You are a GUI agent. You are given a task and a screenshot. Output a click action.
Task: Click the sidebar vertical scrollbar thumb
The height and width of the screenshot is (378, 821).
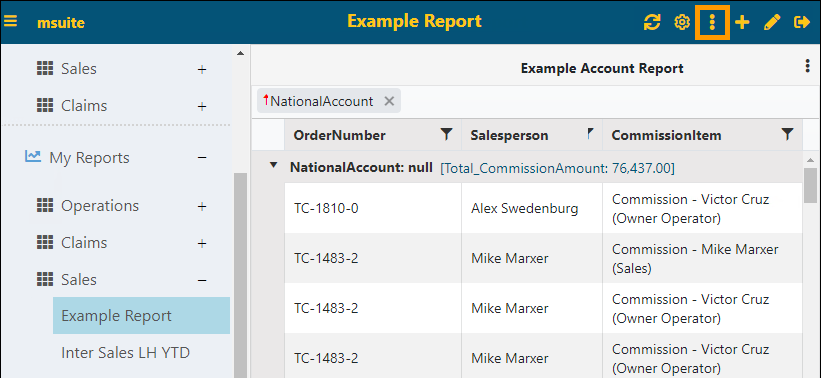(x=240, y=275)
